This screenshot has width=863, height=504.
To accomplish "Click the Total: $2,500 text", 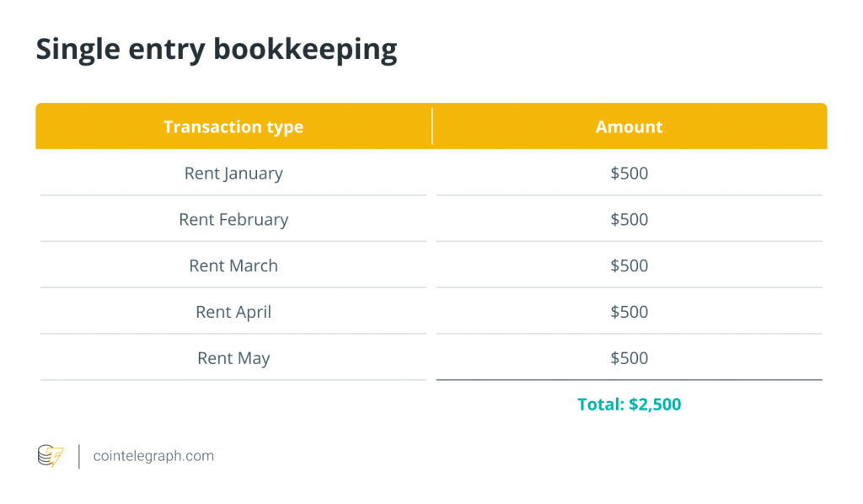I will (x=629, y=405).
